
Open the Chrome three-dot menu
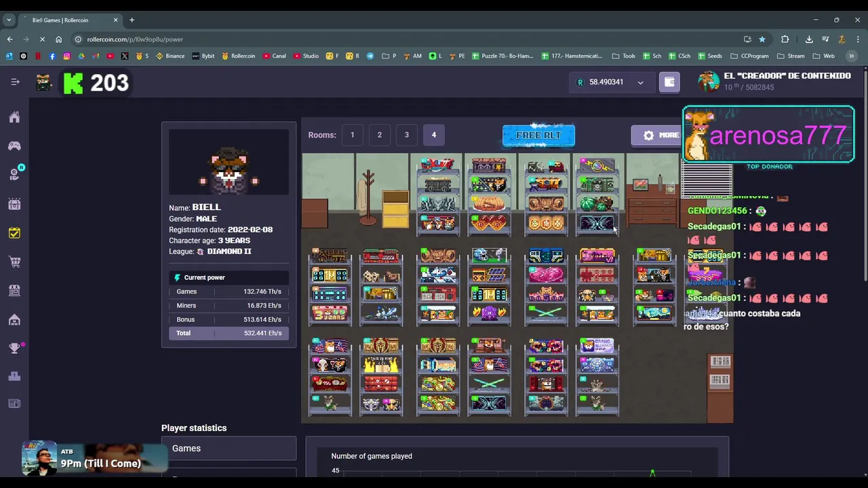click(x=857, y=39)
